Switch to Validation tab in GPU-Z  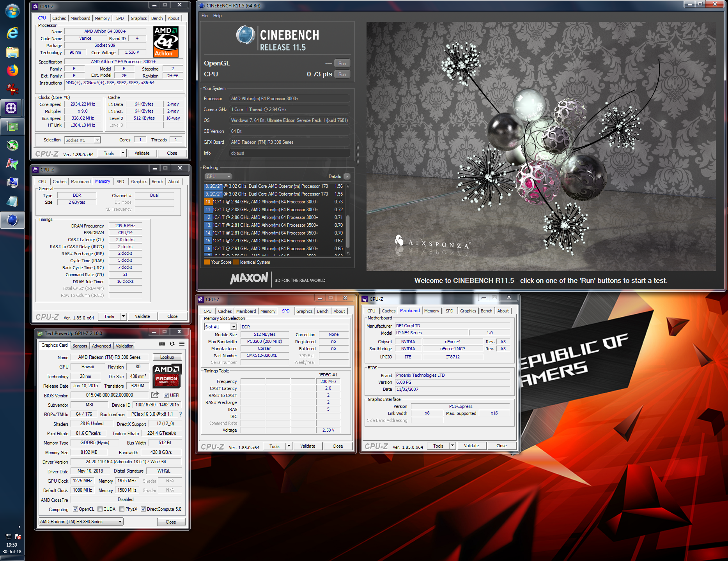(x=125, y=346)
